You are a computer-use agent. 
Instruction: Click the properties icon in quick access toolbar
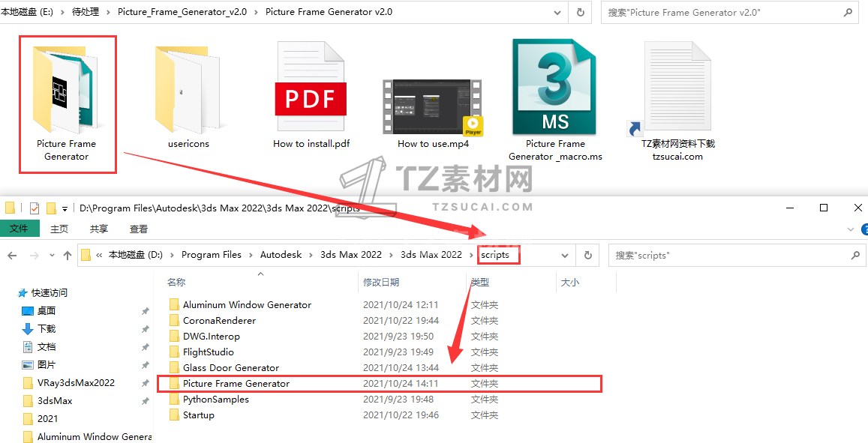[x=35, y=208]
